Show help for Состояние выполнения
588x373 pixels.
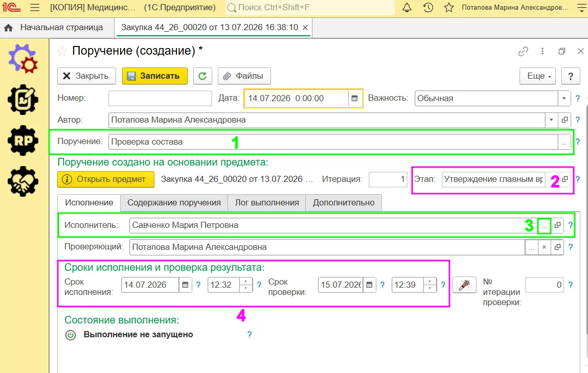tap(250, 334)
